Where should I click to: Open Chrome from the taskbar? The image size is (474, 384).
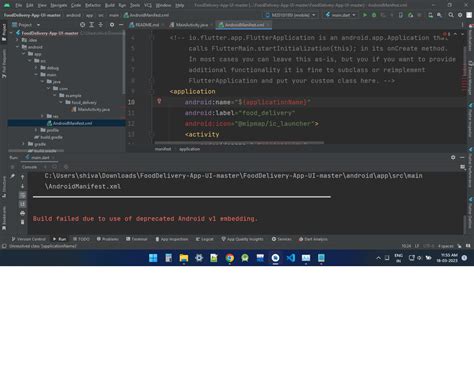[229, 258]
